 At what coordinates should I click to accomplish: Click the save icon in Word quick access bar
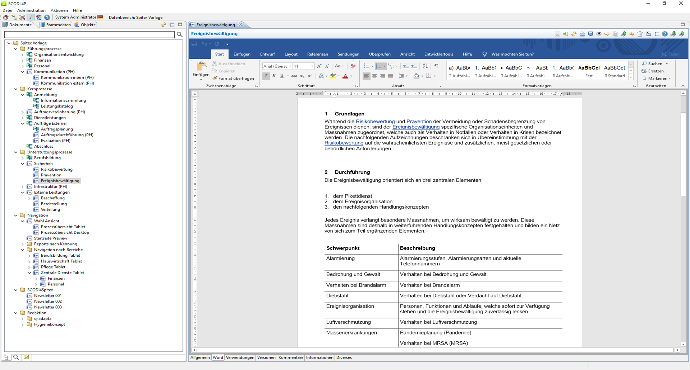click(195, 44)
